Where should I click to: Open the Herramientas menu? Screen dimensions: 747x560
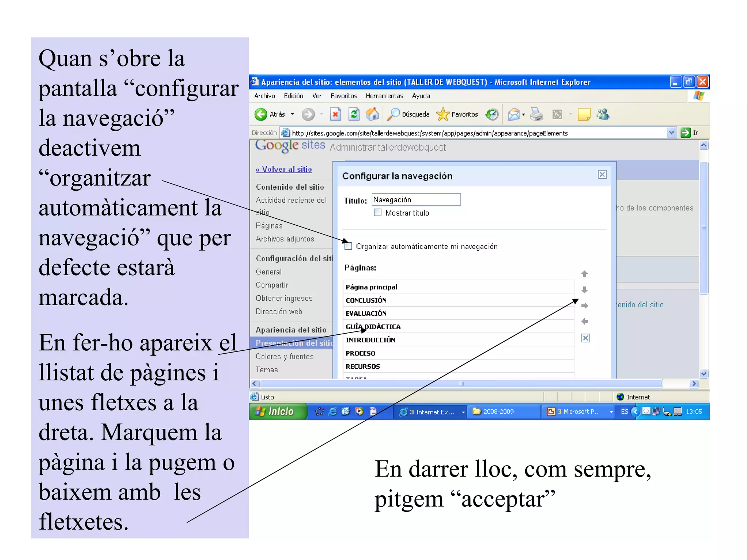pyautogui.click(x=384, y=96)
